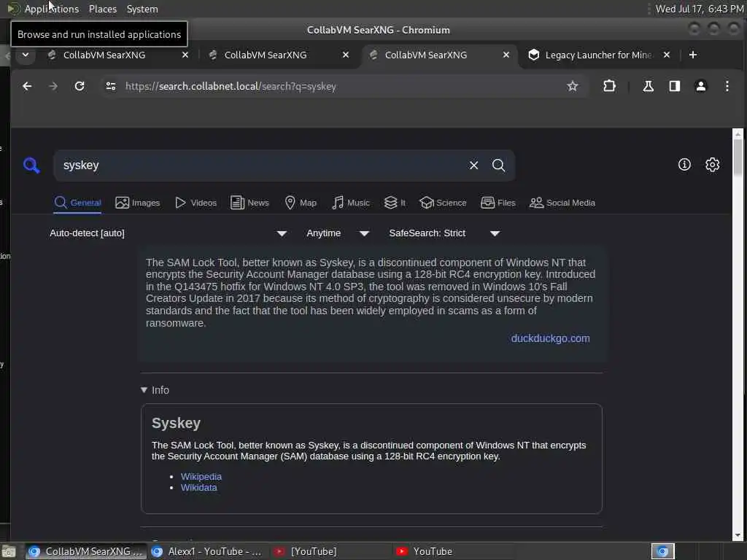Open the SafeSearch: Strict dropdown

tap(444, 233)
